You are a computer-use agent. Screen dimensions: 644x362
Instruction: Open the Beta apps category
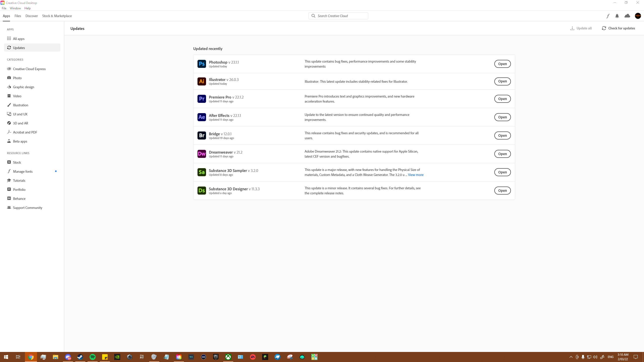(x=32, y=141)
